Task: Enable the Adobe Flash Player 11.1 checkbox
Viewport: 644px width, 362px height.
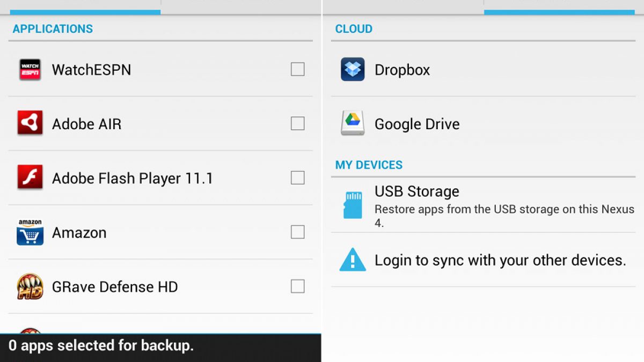Action: point(297,178)
